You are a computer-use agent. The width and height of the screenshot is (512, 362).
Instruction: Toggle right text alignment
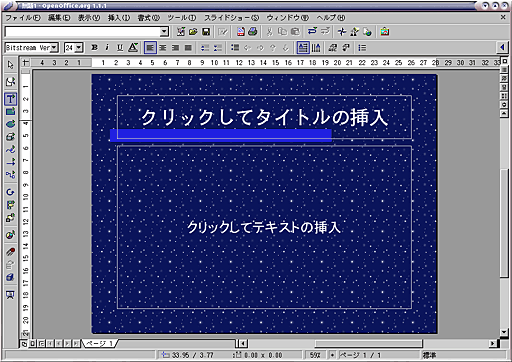[x=175, y=48]
